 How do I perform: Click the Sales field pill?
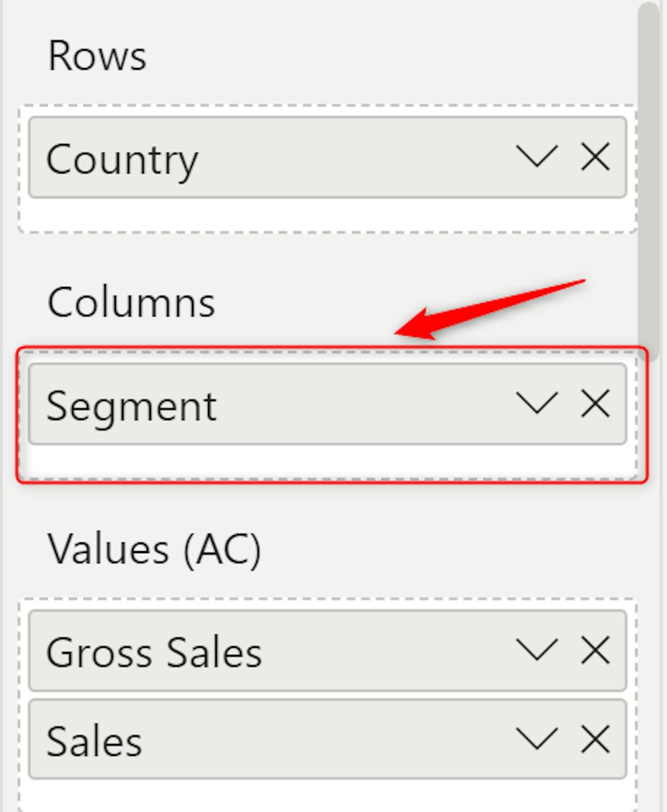[x=267, y=740]
